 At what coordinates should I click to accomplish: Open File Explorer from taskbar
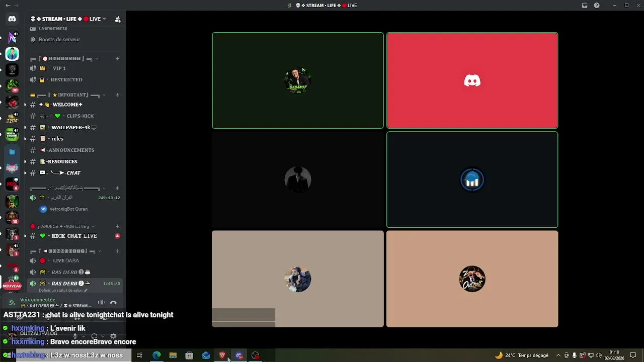click(x=173, y=355)
